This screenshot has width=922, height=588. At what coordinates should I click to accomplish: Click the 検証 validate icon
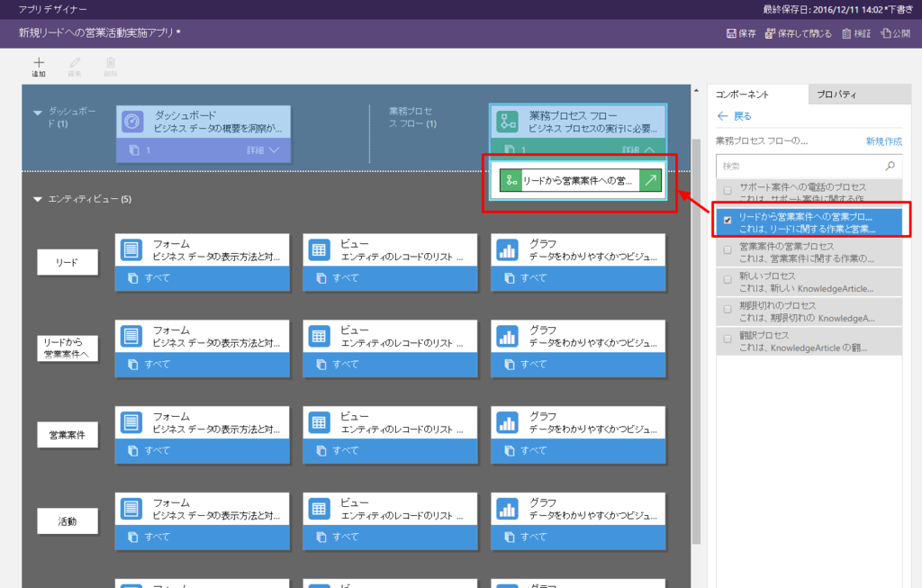(846, 33)
